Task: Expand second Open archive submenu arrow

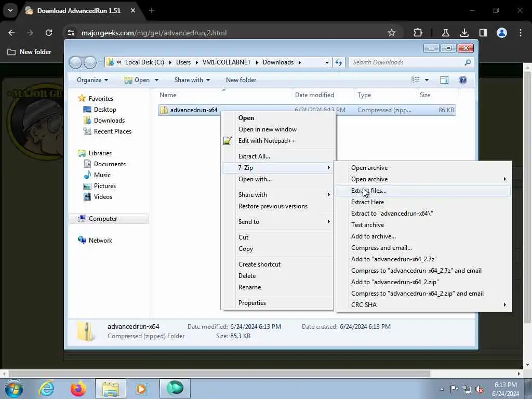Action: tap(505, 179)
